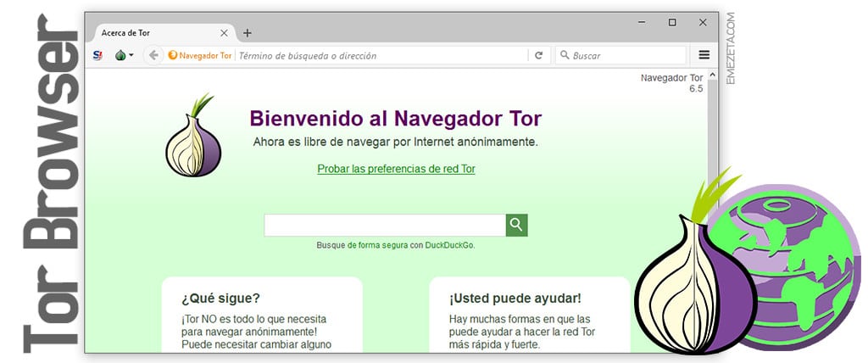This screenshot has width=868, height=363.
Task: Click the de forma segura link
Action: point(377,245)
